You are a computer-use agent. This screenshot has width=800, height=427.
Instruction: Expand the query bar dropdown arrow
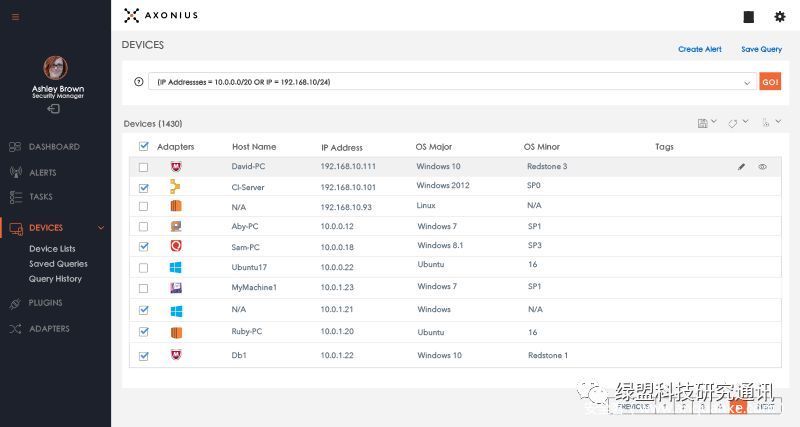pos(747,82)
